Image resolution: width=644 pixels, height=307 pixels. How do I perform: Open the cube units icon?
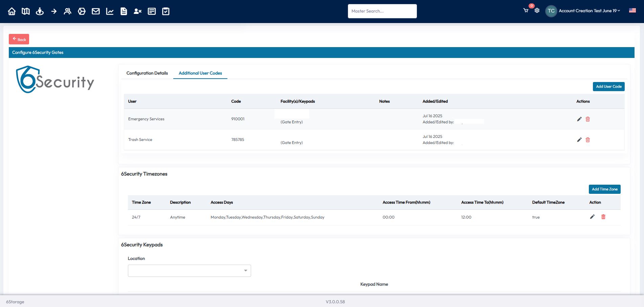(82, 11)
